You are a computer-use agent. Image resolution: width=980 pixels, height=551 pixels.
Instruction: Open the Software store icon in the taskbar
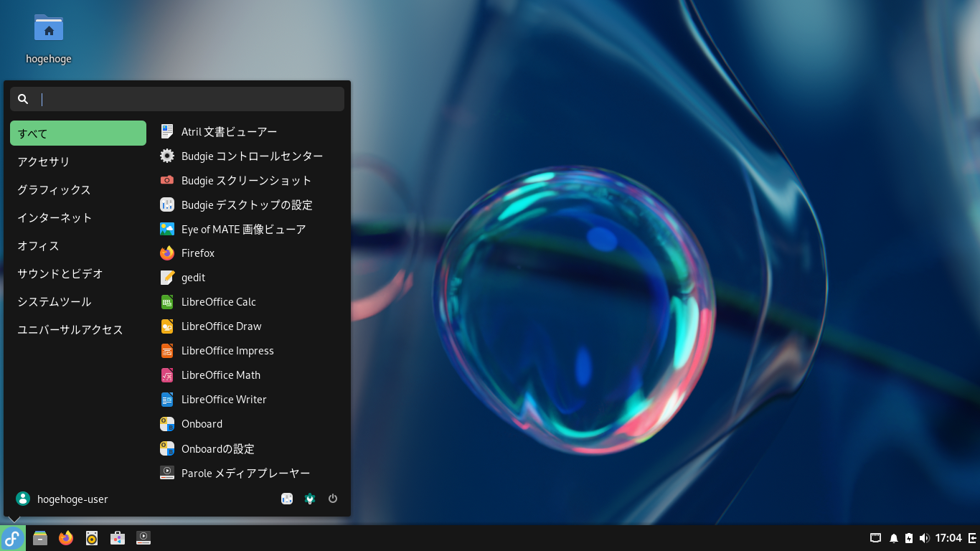[118, 538]
